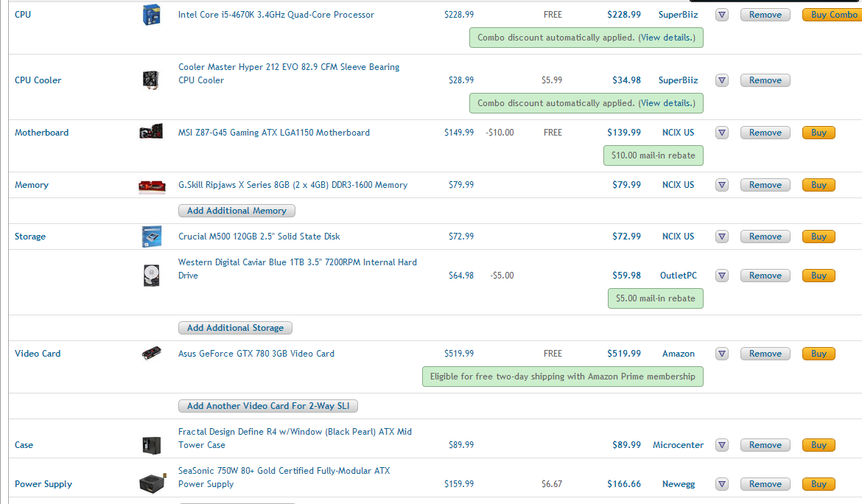Open MSI Z87-G45 Gaming motherboard link
Screen dimensions: 862x504
pyautogui.click(x=274, y=133)
